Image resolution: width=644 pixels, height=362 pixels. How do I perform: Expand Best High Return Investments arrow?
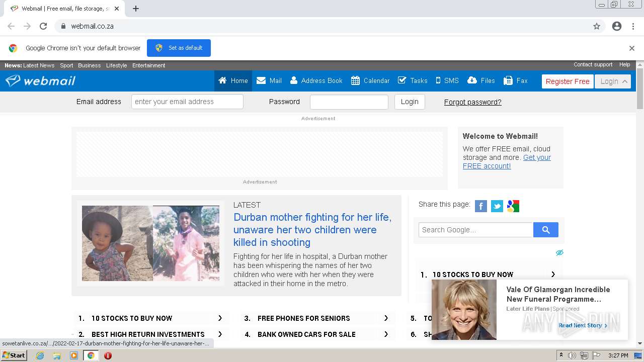(x=220, y=334)
